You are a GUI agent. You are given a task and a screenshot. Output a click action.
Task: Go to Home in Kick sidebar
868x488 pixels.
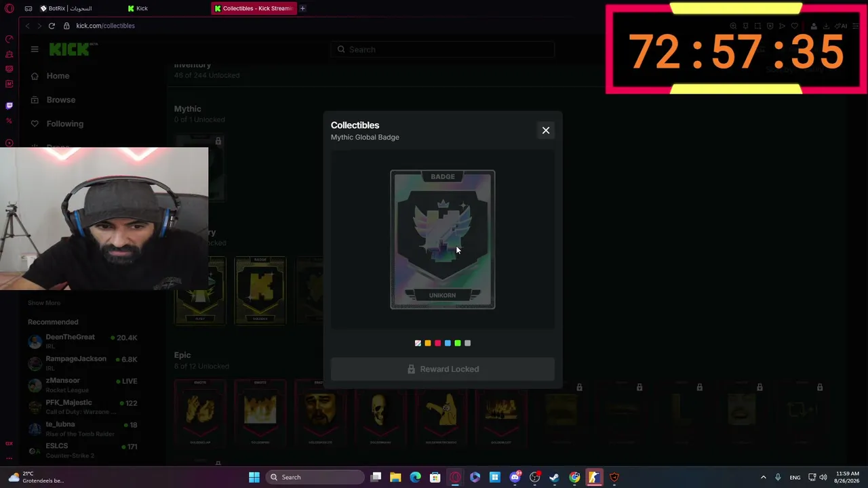[58, 76]
